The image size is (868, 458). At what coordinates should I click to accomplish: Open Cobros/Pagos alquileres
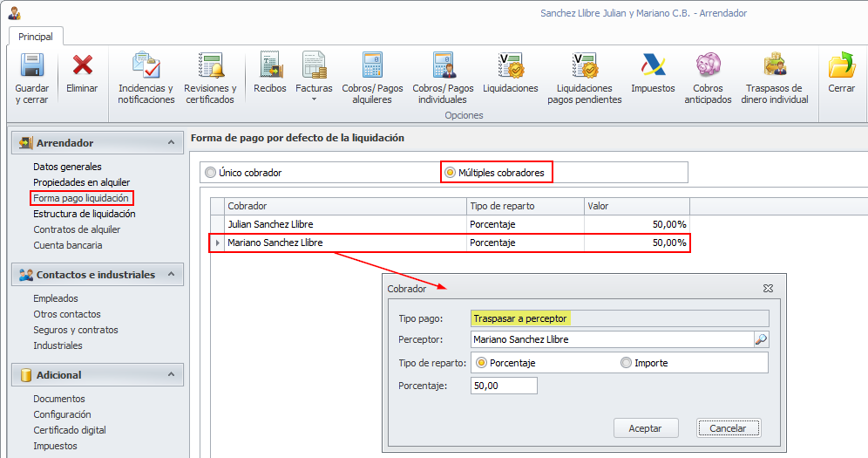372,79
